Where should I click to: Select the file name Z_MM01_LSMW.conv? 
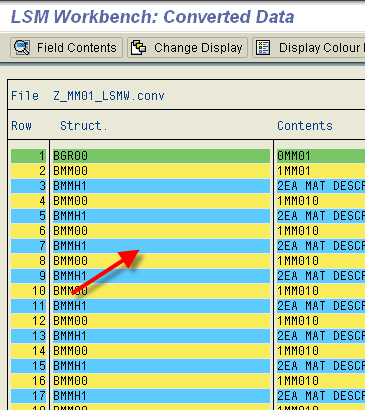point(109,96)
